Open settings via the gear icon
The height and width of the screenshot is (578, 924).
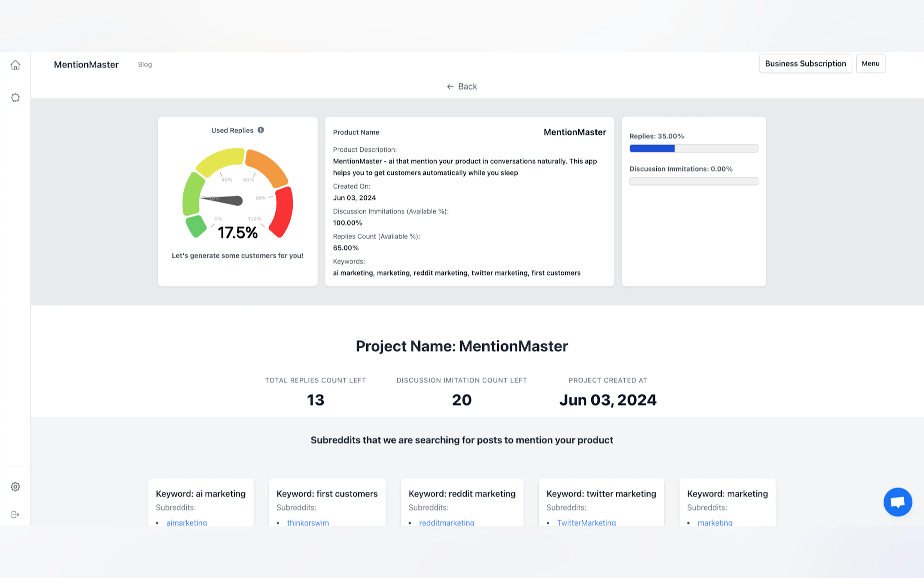(15, 487)
